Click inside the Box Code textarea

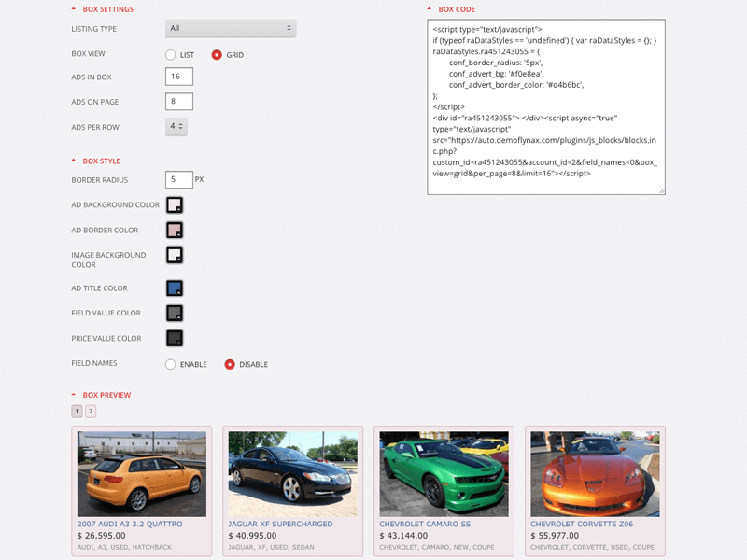[546, 107]
